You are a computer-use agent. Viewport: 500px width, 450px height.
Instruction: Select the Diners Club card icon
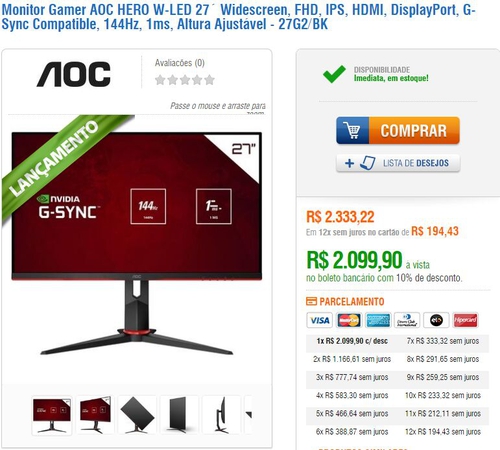click(407, 320)
